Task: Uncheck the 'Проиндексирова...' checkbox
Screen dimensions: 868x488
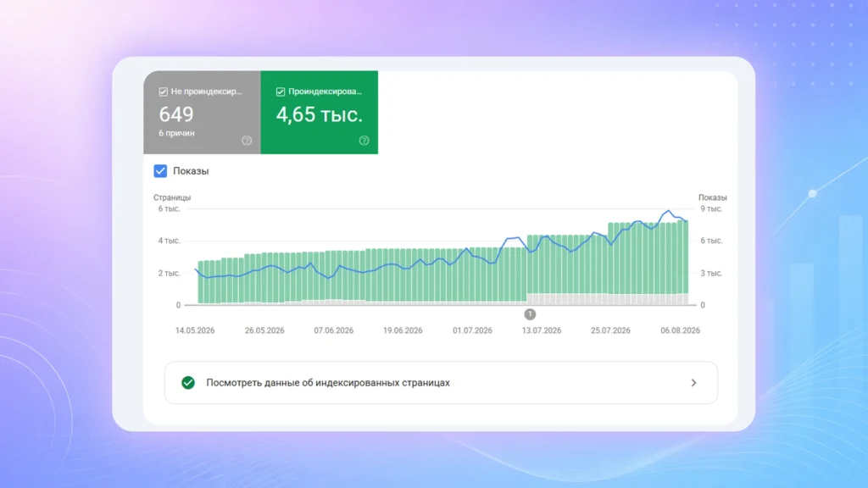Action: [281, 91]
